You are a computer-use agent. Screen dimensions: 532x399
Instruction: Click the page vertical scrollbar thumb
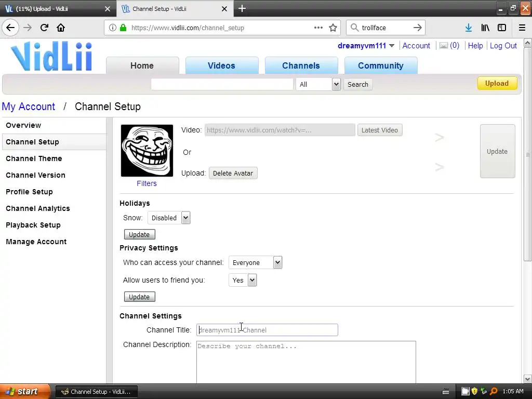(x=528, y=154)
